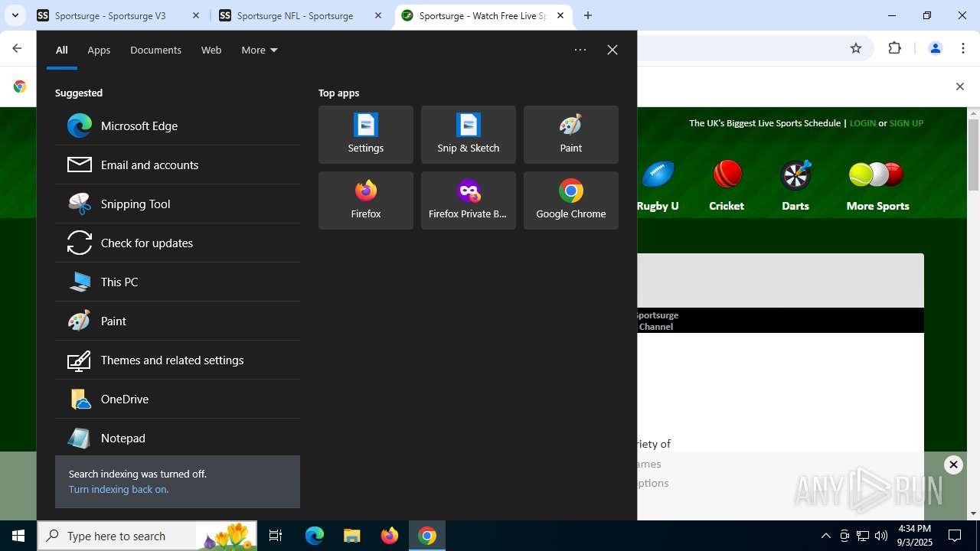This screenshot has width=980, height=551.
Task: Click the page vertical scrollbar thumb
Action: pyautogui.click(x=974, y=155)
